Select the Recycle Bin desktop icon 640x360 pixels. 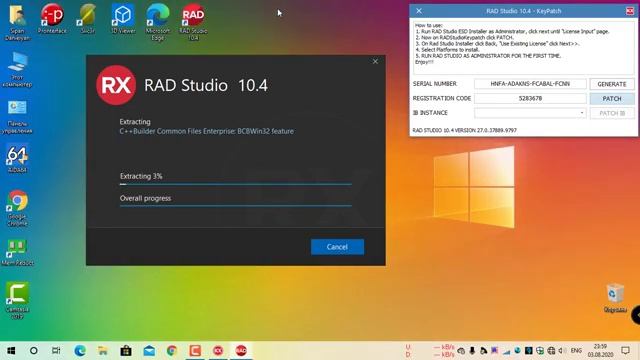point(615,298)
